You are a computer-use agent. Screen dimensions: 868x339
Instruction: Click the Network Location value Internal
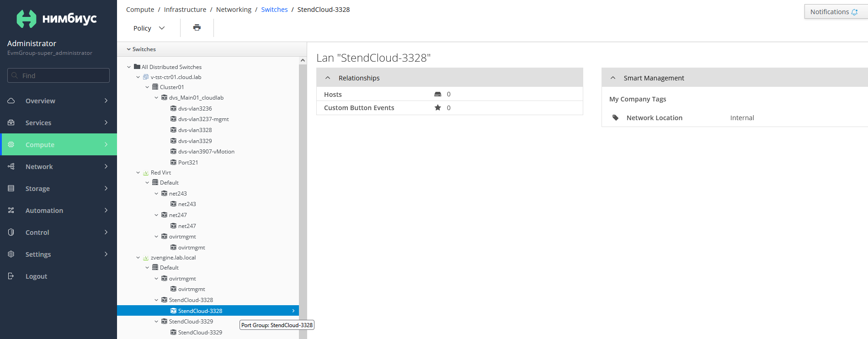coord(742,118)
